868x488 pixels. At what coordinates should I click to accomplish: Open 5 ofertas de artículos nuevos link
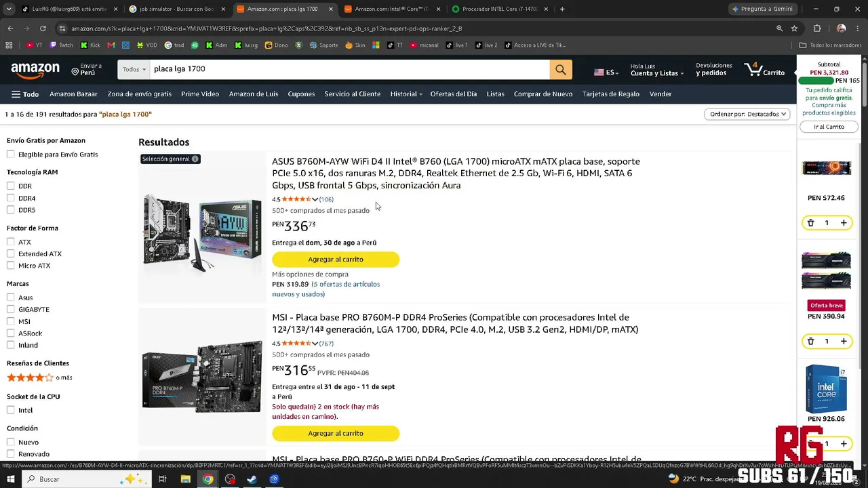[x=326, y=289]
